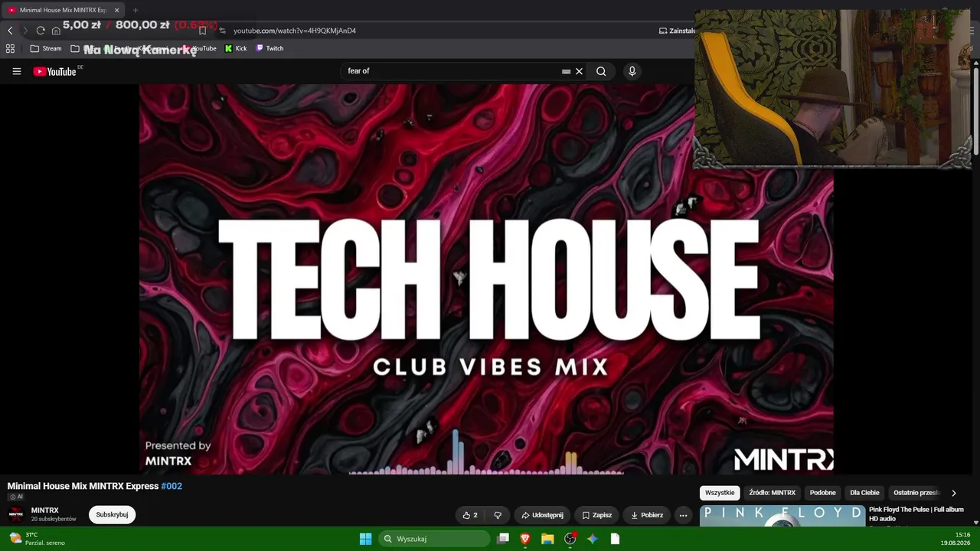
Task: Run search with the magnifier button
Action: click(x=601, y=71)
